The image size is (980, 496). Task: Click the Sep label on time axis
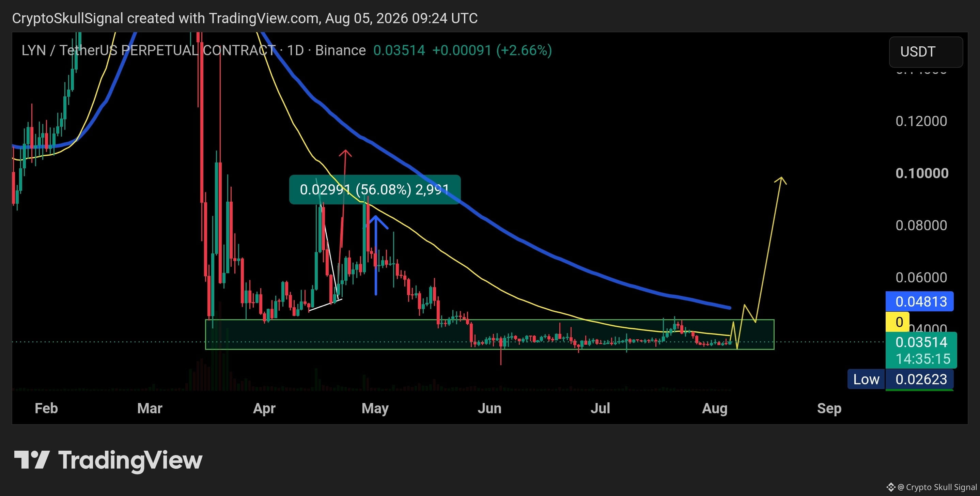[829, 408]
